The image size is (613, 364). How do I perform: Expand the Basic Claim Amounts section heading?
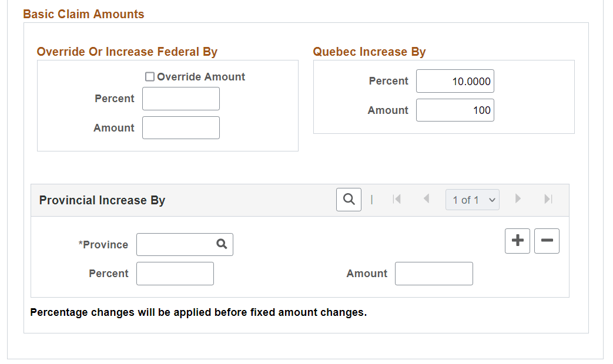click(x=83, y=14)
